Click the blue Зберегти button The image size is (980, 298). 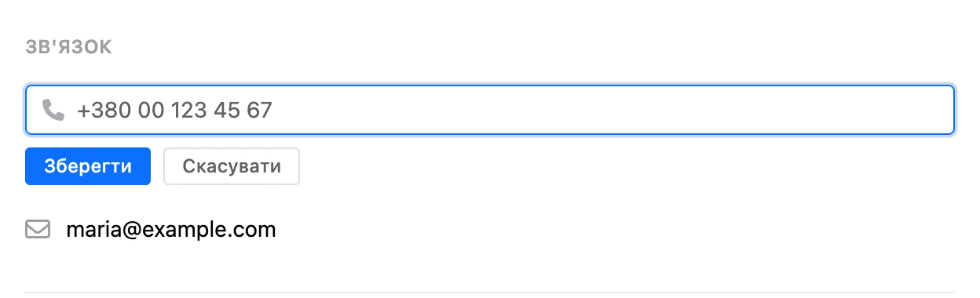pyautogui.click(x=88, y=166)
